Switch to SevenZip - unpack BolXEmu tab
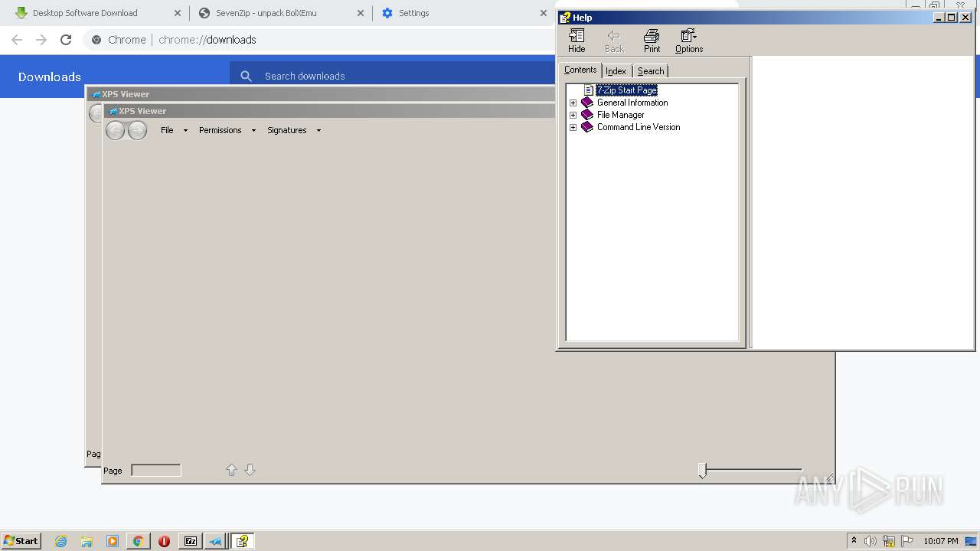Image resolution: width=980 pixels, height=551 pixels. pyautogui.click(x=266, y=13)
